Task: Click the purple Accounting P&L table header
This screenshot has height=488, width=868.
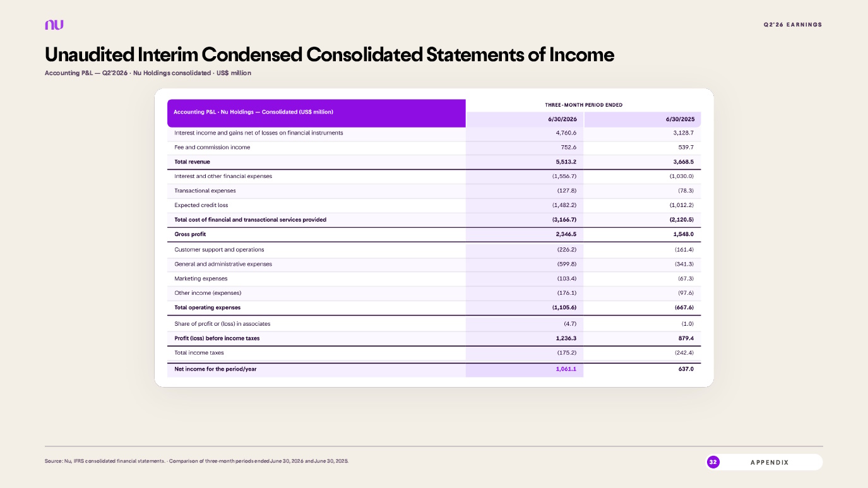Action: [x=316, y=112]
